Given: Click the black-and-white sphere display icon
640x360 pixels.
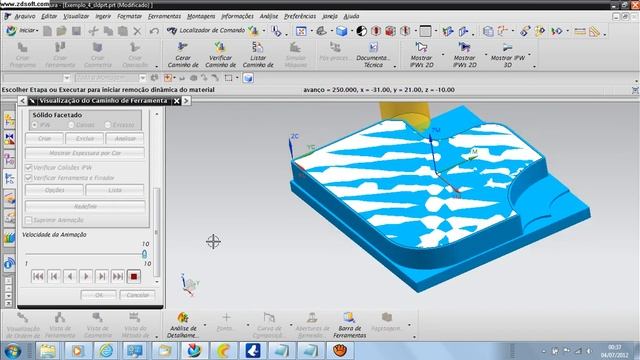Looking at the screenshot, I should point(362,31).
